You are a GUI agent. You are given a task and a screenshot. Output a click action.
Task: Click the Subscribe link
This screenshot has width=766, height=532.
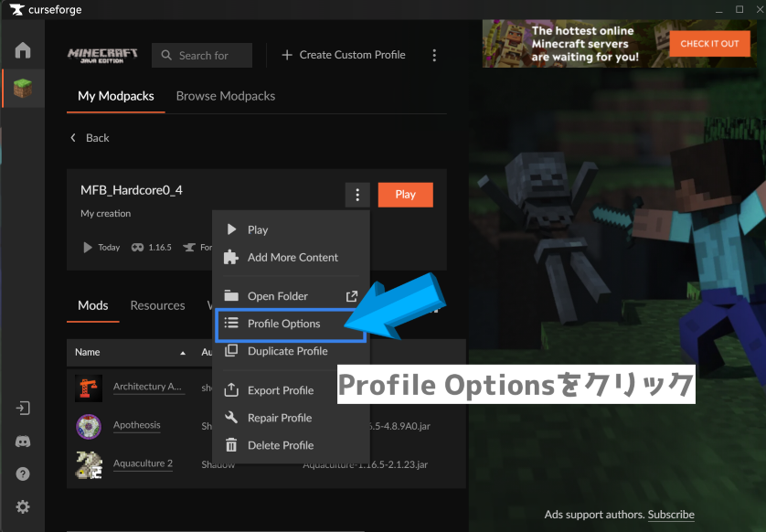pyautogui.click(x=671, y=515)
